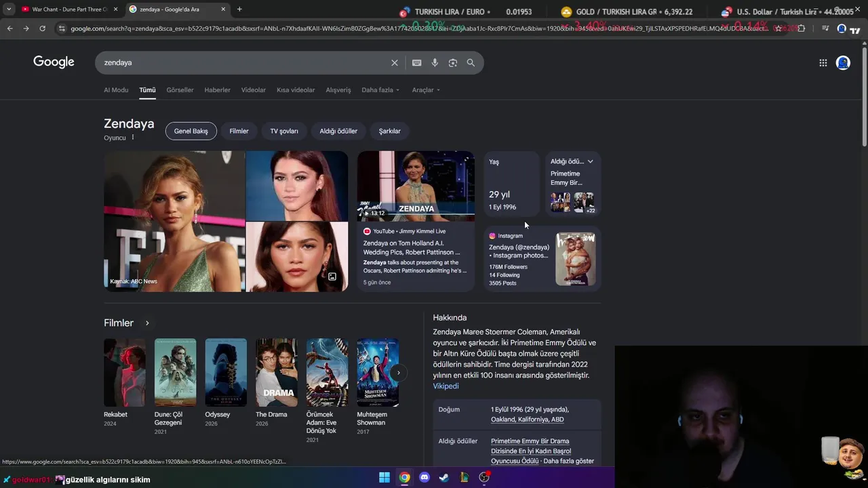The width and height of the screenshot is (868, 488).
Task: Select Kısa videolar tab
Action: point(296,90)
